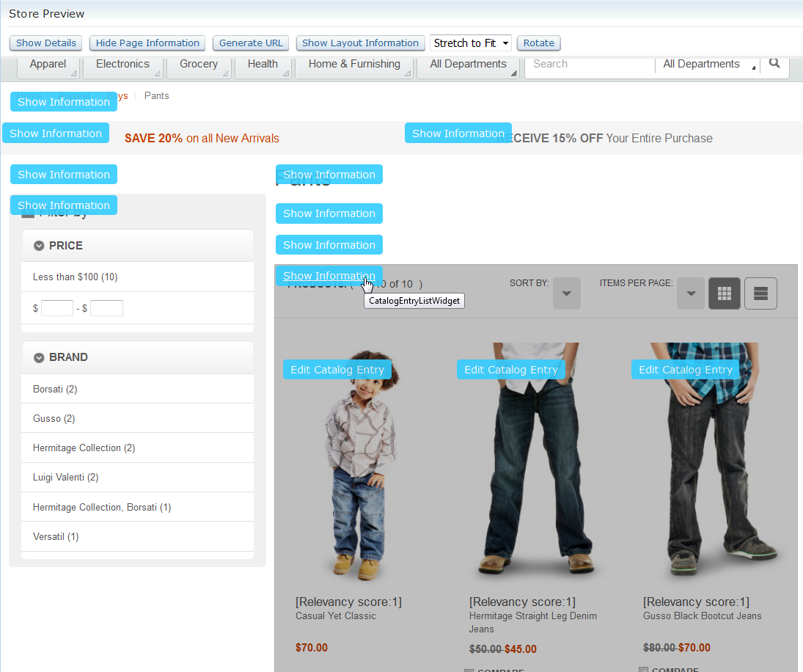
Task: Click RECEIVE 15% OFF purchase banner
Action: point(604,139)
